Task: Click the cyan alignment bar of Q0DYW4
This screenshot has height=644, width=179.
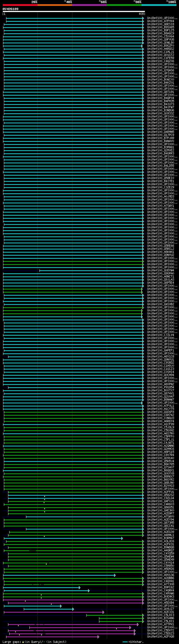Action: click(92, 271)
